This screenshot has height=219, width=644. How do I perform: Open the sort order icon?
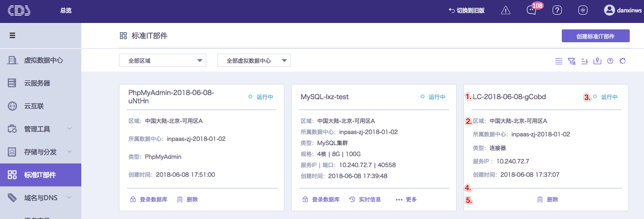(x=584, y=61)
